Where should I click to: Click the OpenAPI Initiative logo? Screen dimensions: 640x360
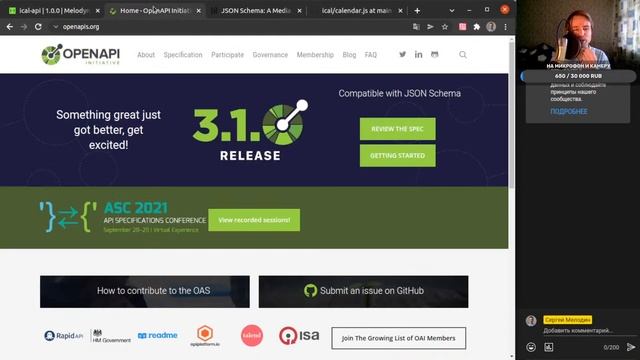click(81, 54)
